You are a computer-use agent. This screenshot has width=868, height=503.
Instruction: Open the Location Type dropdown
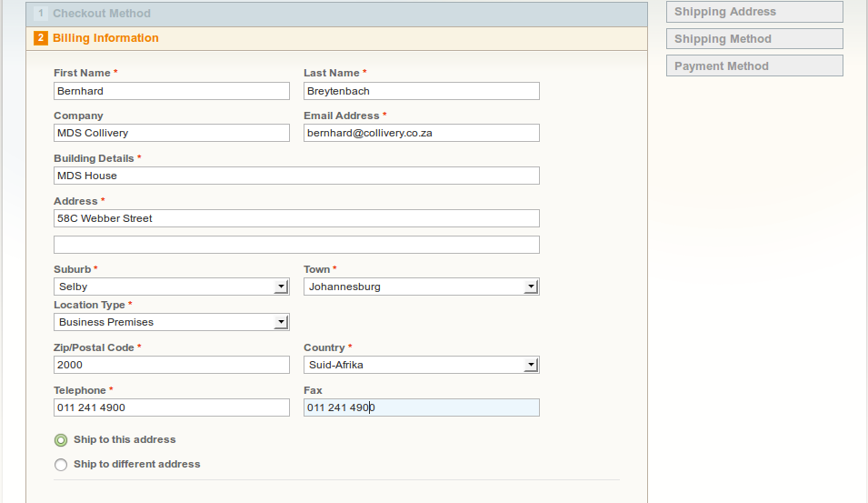(171, 322)
